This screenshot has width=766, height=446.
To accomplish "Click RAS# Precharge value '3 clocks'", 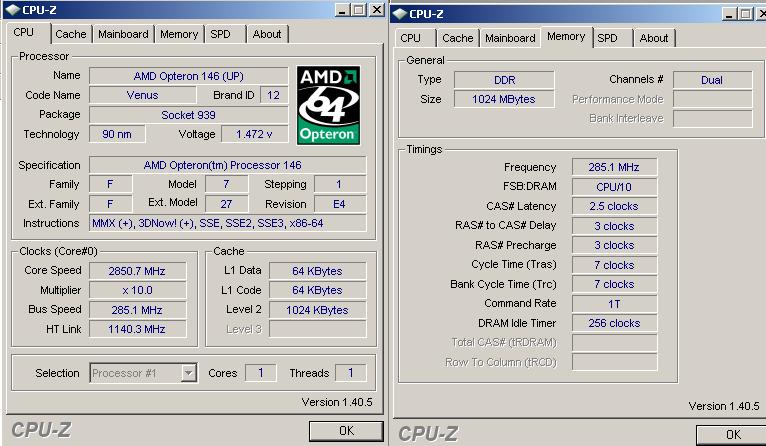I will click(614, 245).
